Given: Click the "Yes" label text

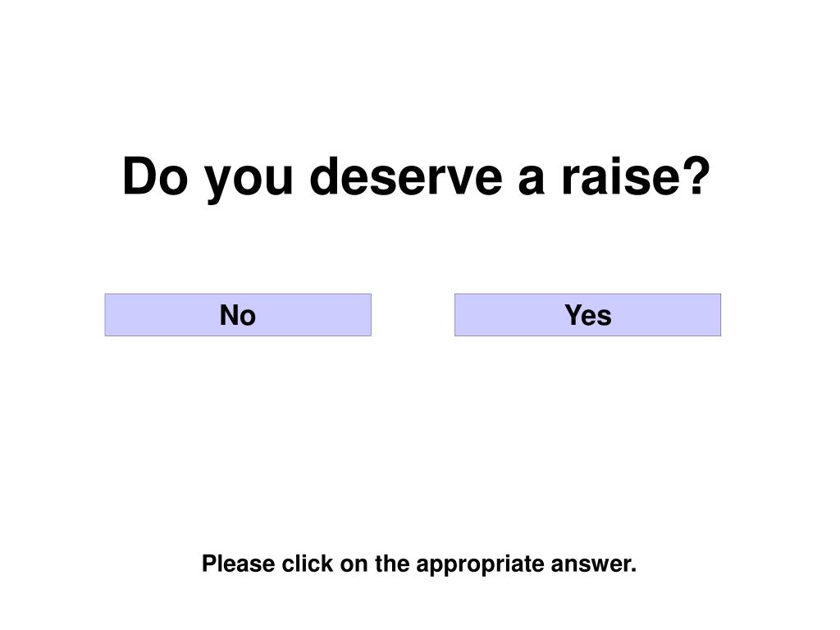Looking at the screenshot, I should (587, 315).
